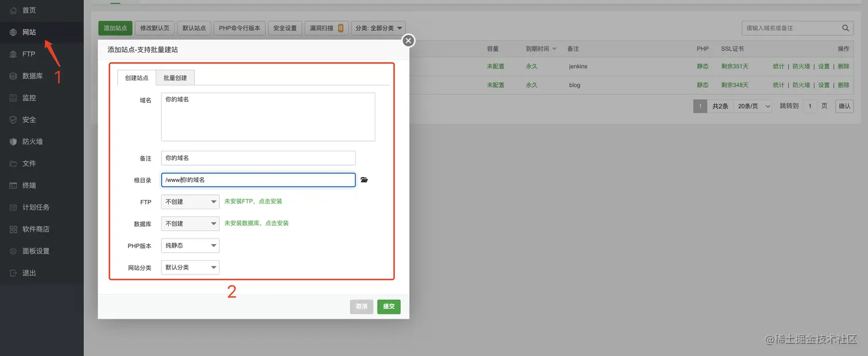
Task: Click the monitor icon beside 监控
Action: [x=13, y=97]
